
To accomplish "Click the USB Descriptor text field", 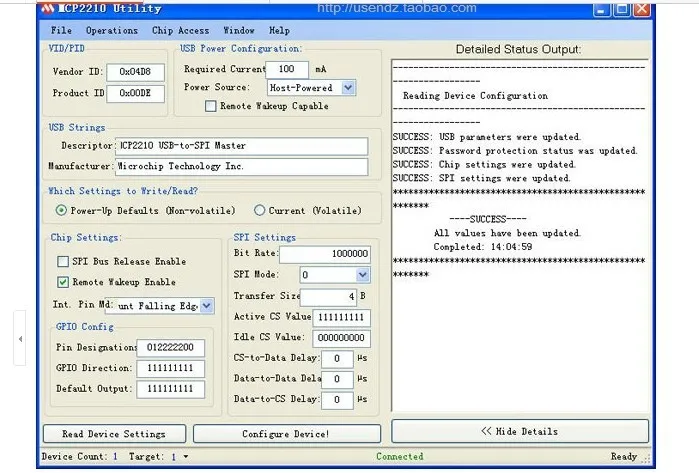I will coord(242,146).
